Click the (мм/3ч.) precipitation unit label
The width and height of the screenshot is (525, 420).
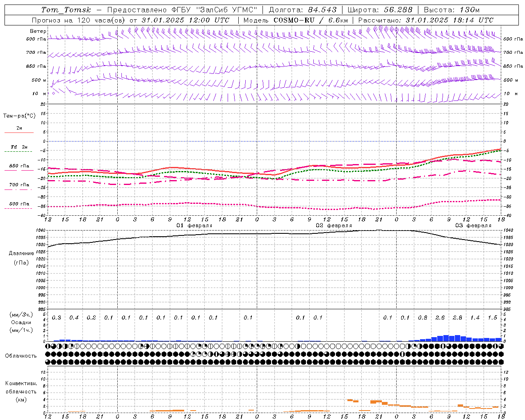[x=21, y=315]
